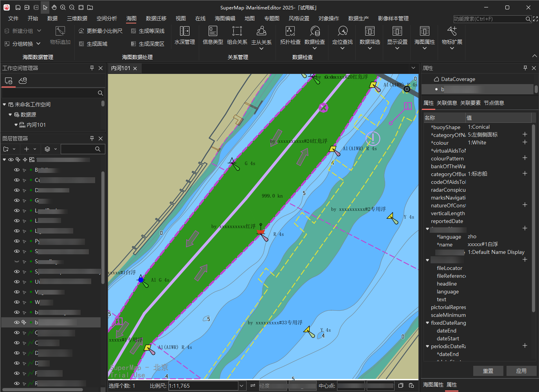
Task: Click the 功能搜索 function search field
Action: [489, 19]
